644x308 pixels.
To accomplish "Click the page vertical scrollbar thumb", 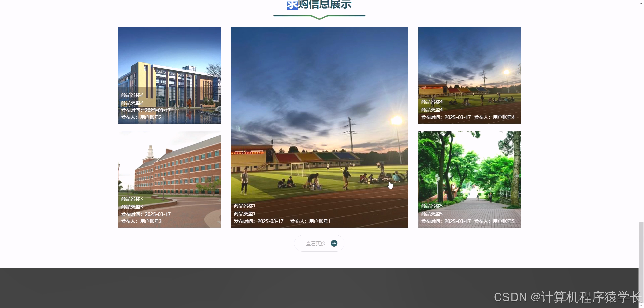I will tap(641, 262).
